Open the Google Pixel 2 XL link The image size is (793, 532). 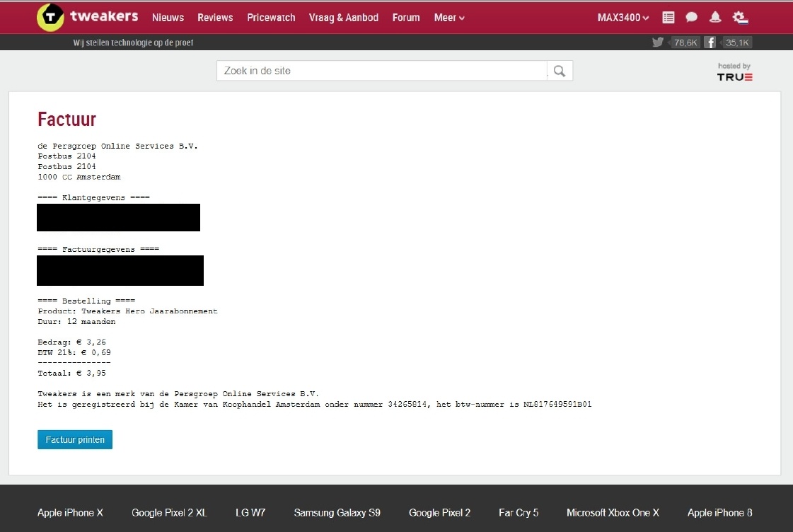(x=169, y=513)
